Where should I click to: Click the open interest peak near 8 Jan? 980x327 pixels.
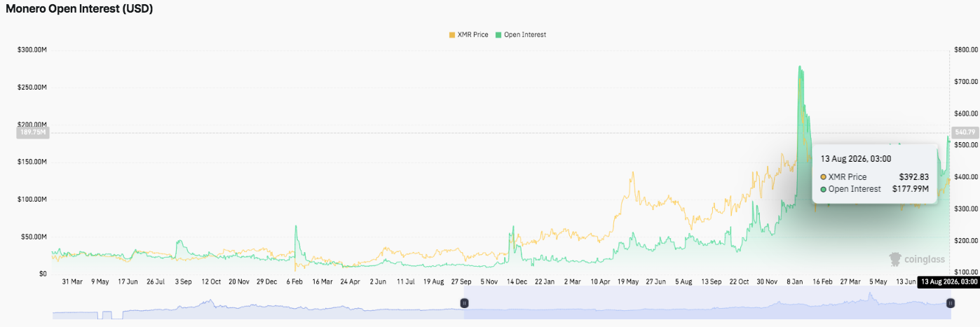(799, 67)
